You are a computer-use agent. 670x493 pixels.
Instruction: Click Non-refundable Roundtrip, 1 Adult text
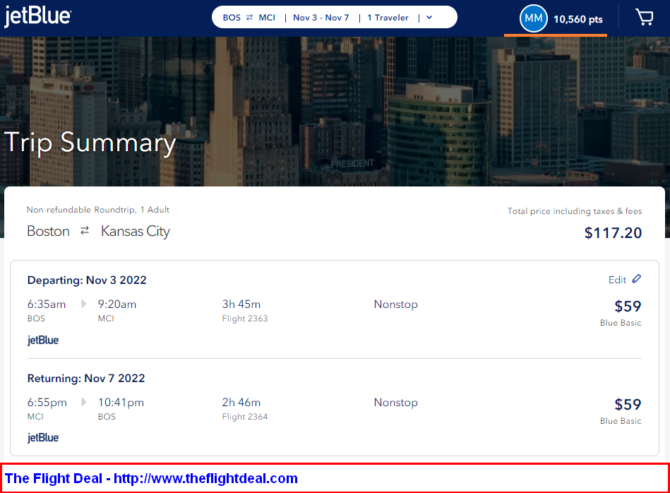[98, 210]
